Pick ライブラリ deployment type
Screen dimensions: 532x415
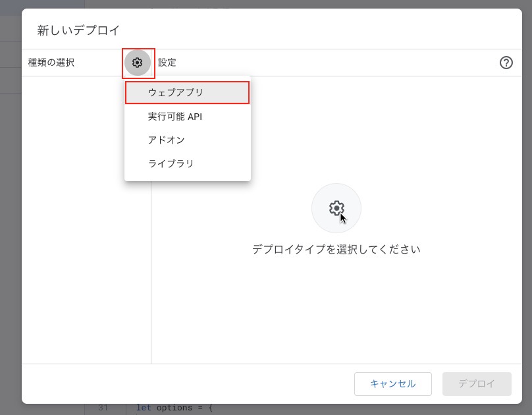click(187, 163)
